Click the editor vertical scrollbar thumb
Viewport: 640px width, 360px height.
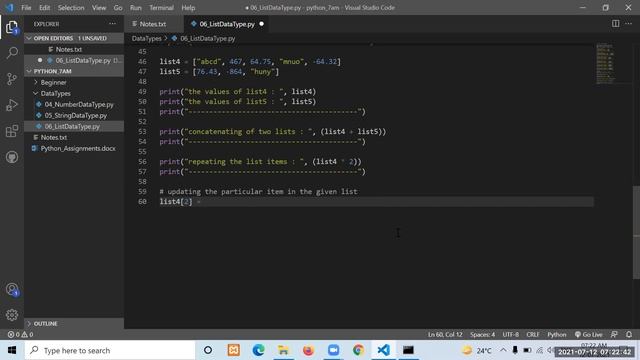click(x=636, y=233)
